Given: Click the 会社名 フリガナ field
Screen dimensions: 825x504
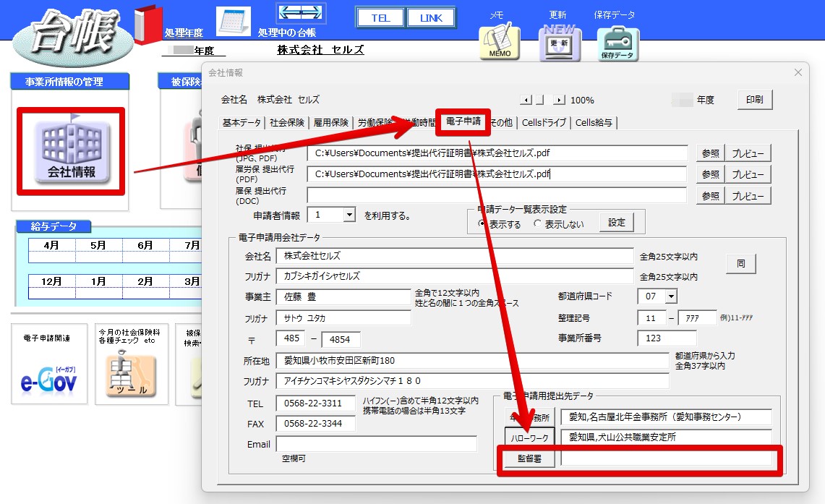Looking at the screenshot, I should click(x=455, y=276).
